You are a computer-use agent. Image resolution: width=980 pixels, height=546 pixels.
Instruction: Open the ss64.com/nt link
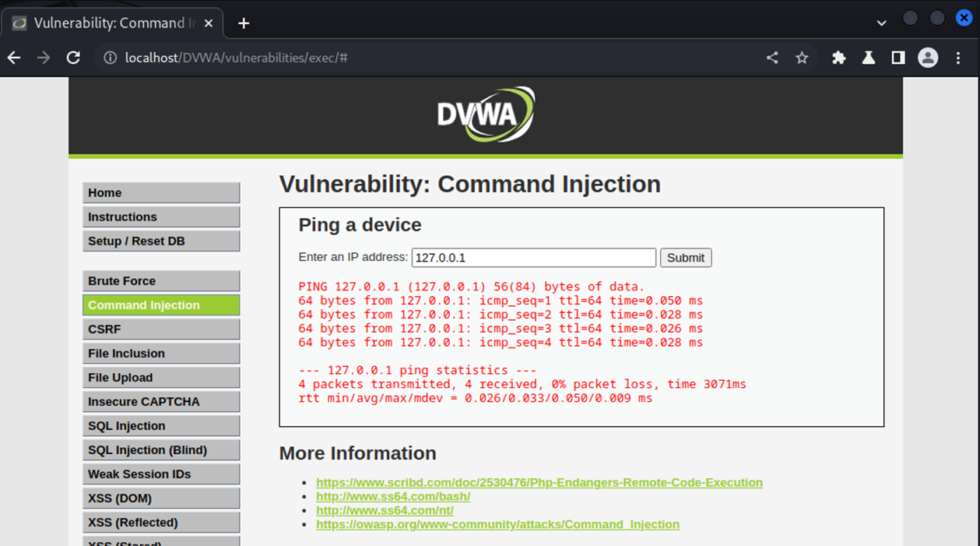(x=385, y=511)
